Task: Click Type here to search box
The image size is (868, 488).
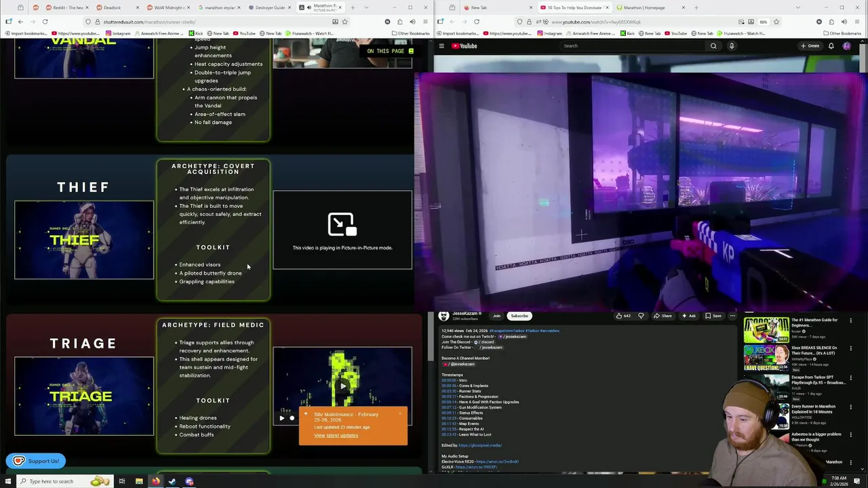Action: click(x=66, y=481)
